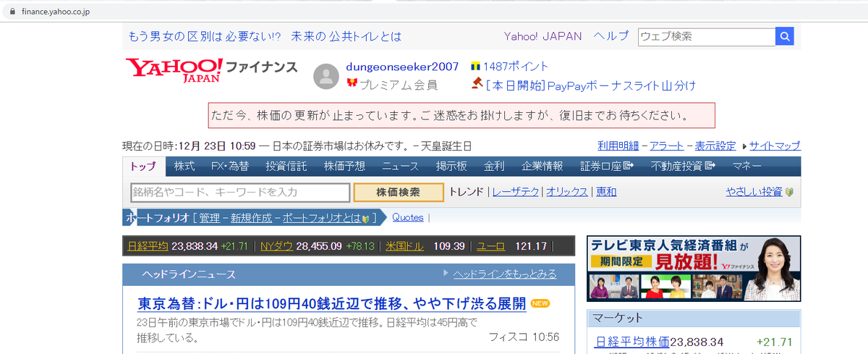Open the 東京為替 headline article

tap(332, 303)
